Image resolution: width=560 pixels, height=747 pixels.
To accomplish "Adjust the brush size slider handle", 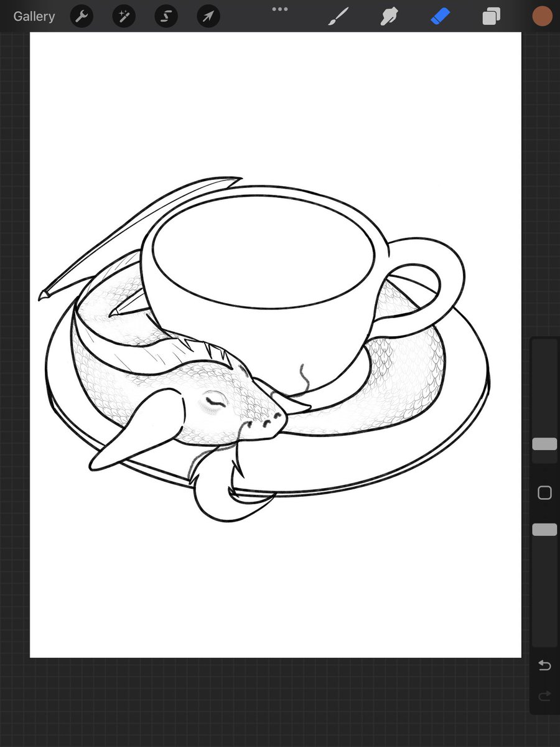I will point(544,444).
